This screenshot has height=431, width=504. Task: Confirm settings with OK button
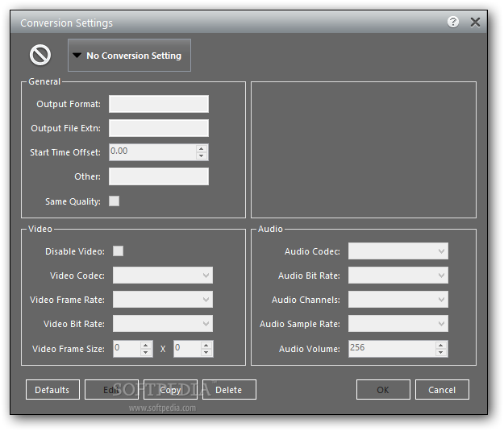383,390
